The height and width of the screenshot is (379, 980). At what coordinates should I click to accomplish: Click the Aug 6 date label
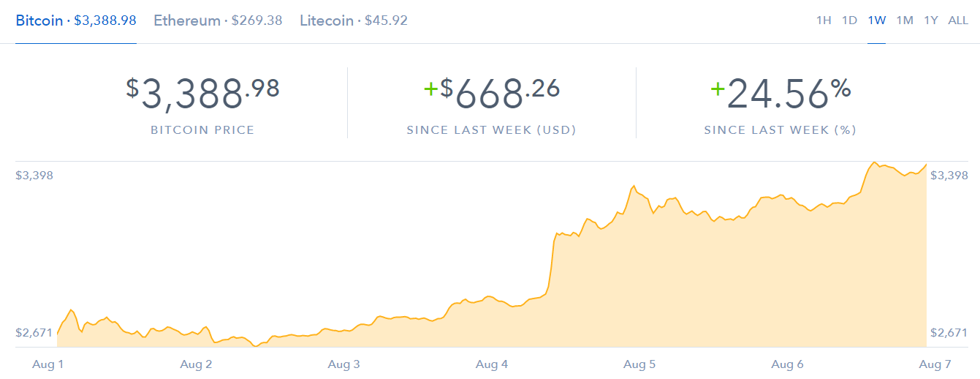tap(787, 364)
